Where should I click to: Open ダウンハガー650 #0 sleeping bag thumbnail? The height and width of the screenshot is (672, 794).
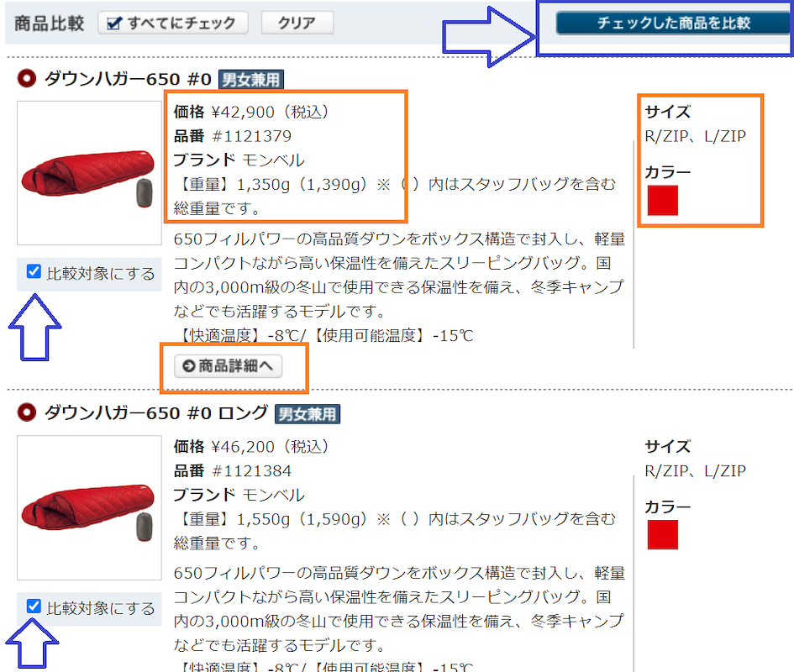coord(89,173)
